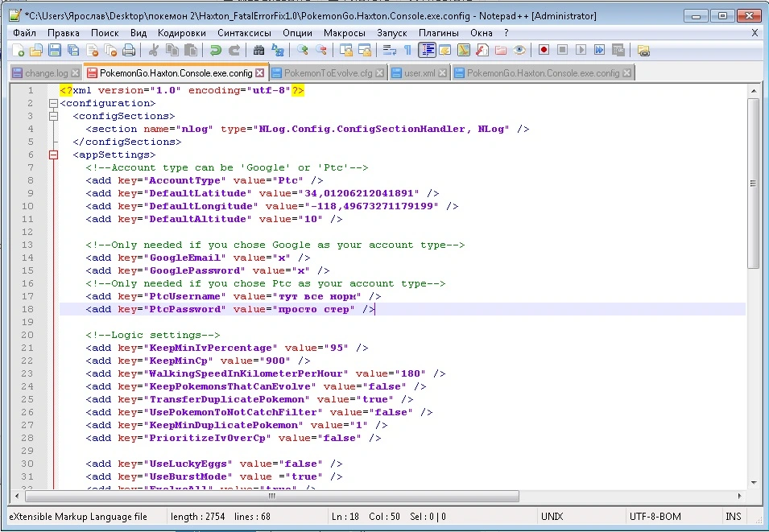Toggle the indent guide button
The height and width of the screenshot is (532, 769).
pyautogui.click(x=427, y=50)
